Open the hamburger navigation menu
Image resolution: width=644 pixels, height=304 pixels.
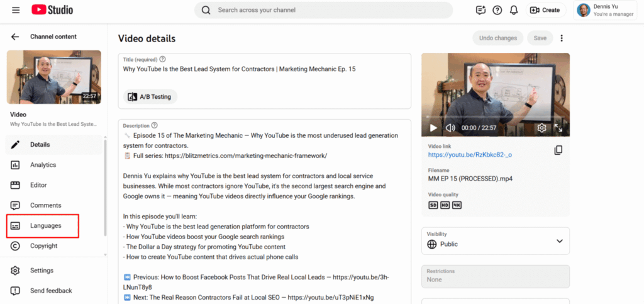[16, 10]
